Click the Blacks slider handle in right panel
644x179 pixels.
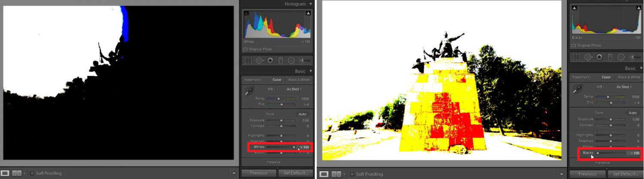(597, 153)
